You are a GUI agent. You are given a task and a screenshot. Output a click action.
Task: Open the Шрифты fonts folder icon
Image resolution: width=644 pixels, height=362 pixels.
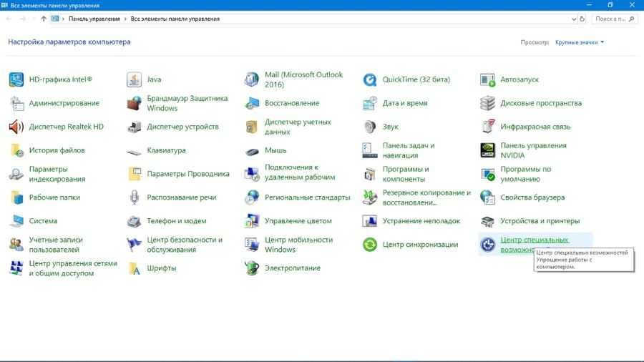(134, 268)
